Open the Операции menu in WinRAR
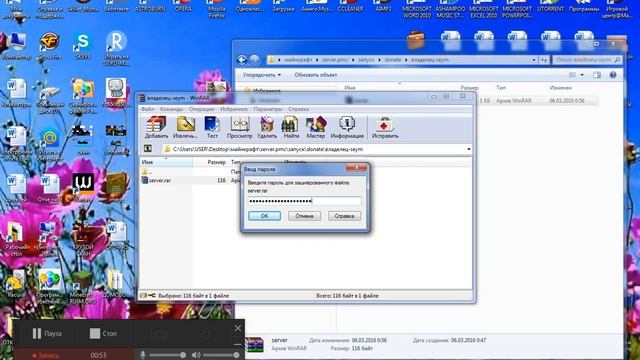 (201, 109)
